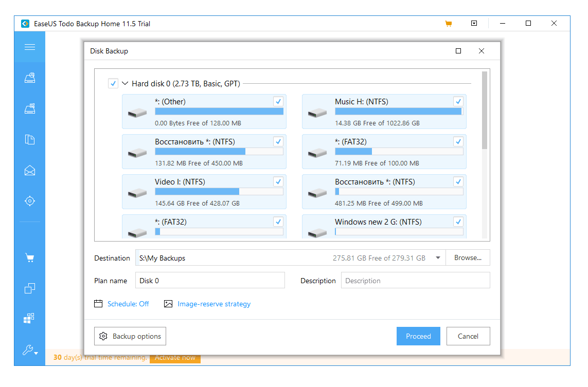Open the Tools wrench icon
The image size is (588, 387).
coord(30,350)
